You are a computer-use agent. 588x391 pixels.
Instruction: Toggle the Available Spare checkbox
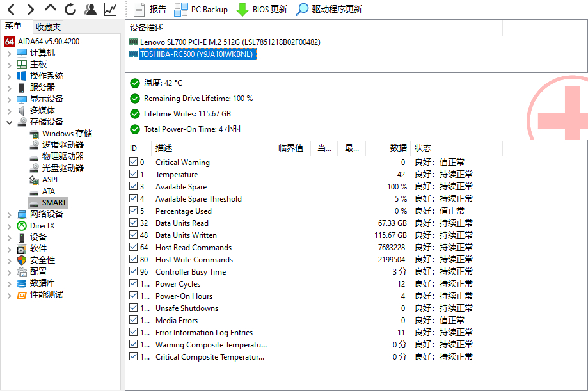[x=133, y=186]
